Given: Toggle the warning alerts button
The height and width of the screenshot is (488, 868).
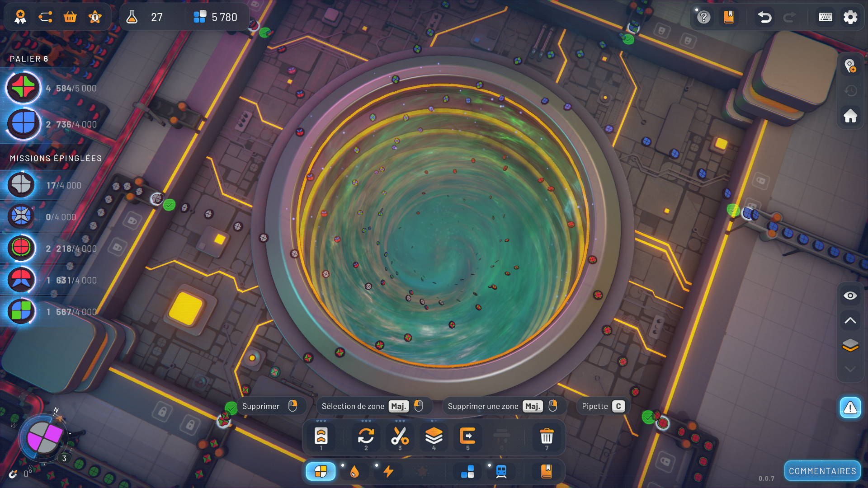Looking at the screenshot, I should pyautogui.click(x=850, y=408).
